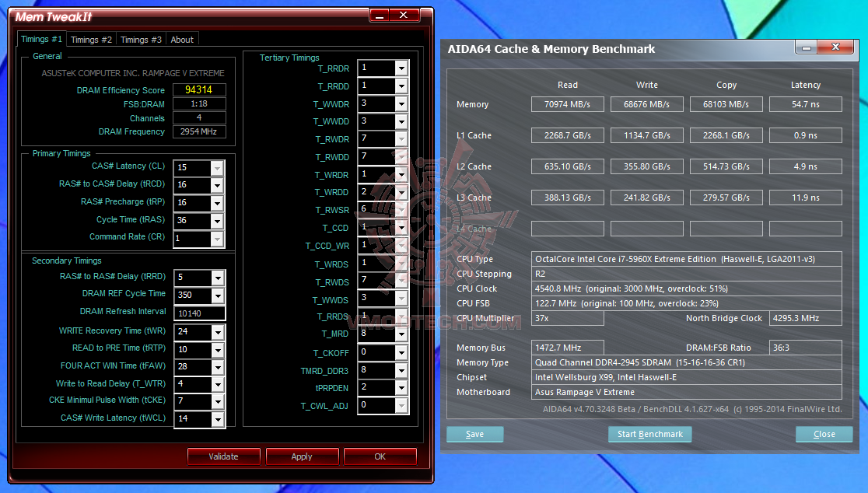The width and height of the screenshot is (868, 493).
Task: Close the Mem TweakIt window via X icon
Action: (x=404, y=16)
